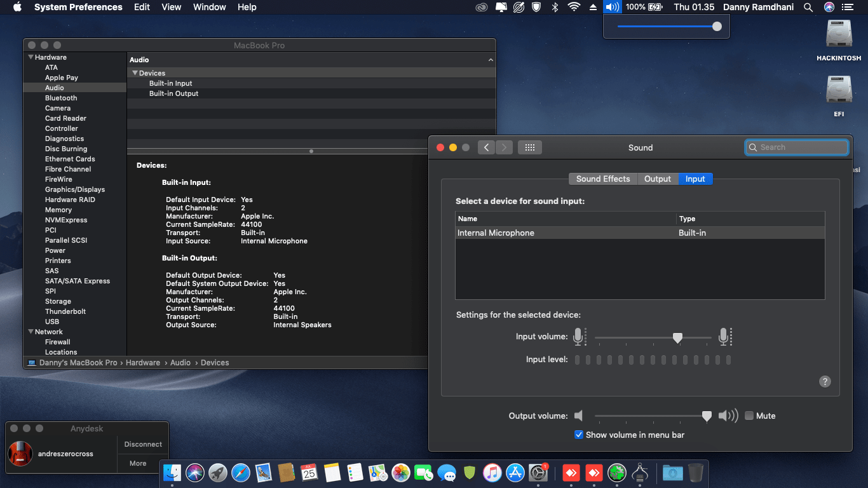868x488 pixels.
Task: Open Messages from the Dock
Action: [x=447, y=473]
